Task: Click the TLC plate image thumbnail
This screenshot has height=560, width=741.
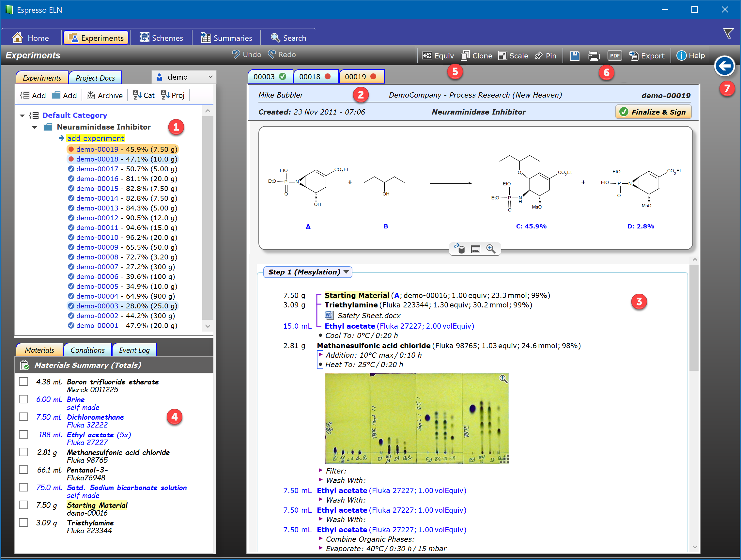Action: [x=416, y=418]
